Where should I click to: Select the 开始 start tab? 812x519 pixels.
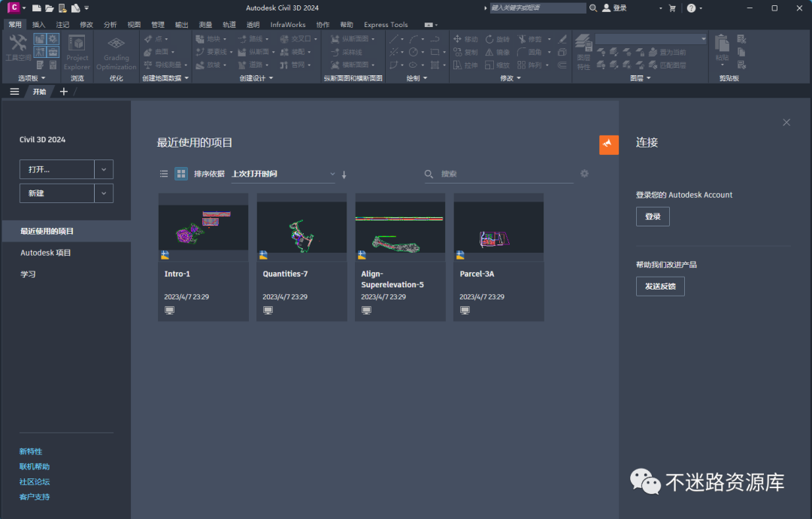click(x=40, y=92)
